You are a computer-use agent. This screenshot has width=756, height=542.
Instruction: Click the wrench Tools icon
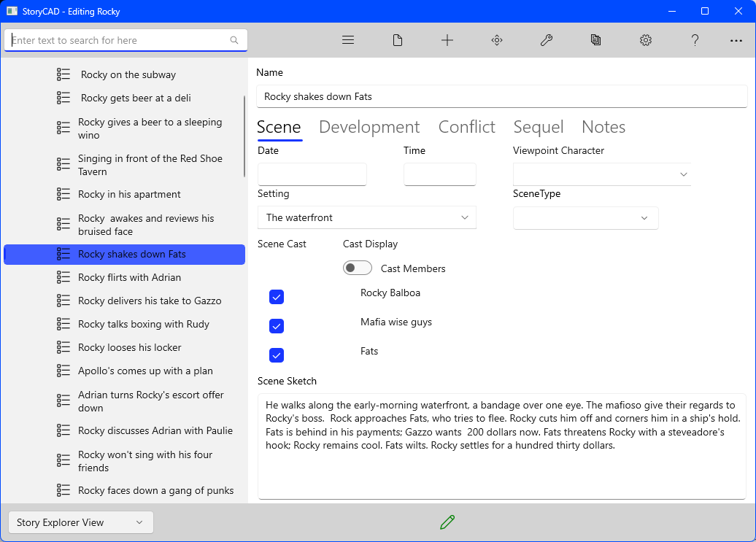tap(547, 40)
